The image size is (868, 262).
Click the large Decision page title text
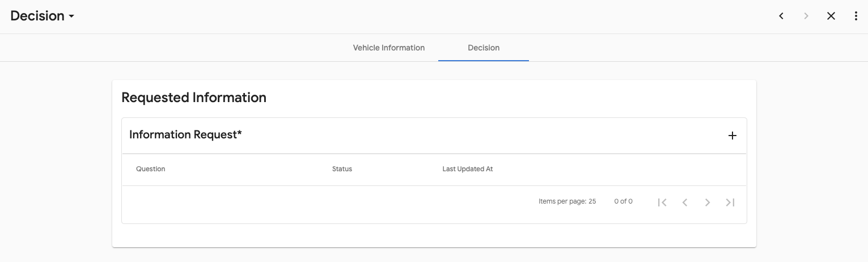pyautogui.click(x=37, y=16)
